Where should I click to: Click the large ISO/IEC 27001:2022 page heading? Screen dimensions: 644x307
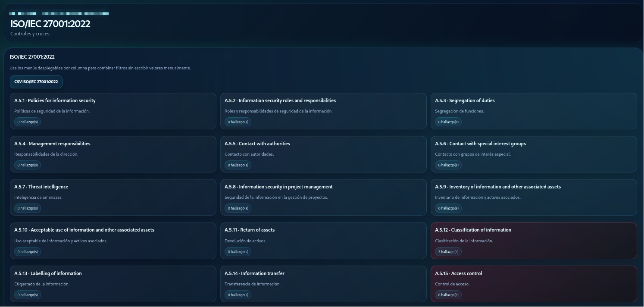pos(50,24)
